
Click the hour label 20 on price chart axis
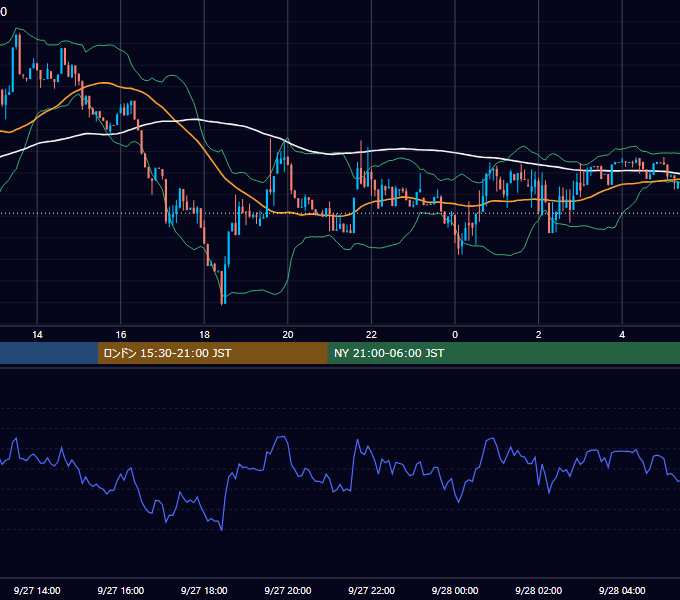click(288, 335)
